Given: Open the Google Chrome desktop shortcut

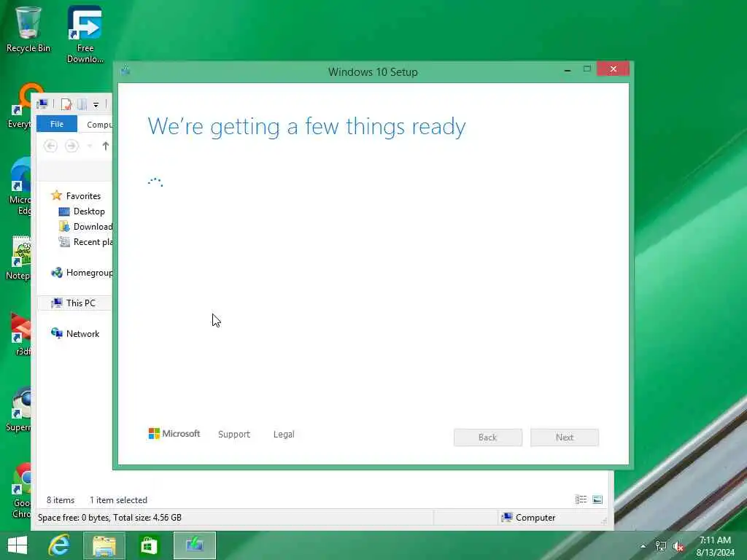Looking at the screenshot, I should tap(21, 491).
